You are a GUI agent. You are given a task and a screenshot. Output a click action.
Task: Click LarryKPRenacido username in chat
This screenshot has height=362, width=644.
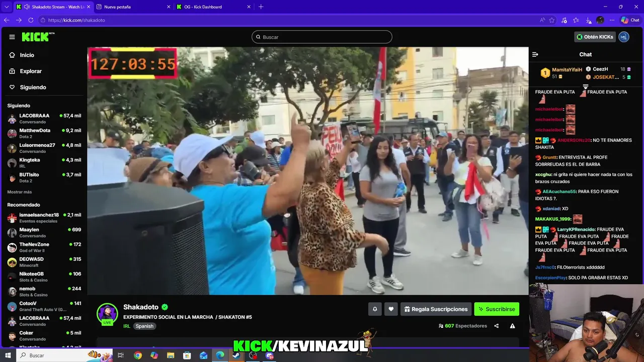click(576, 229)
